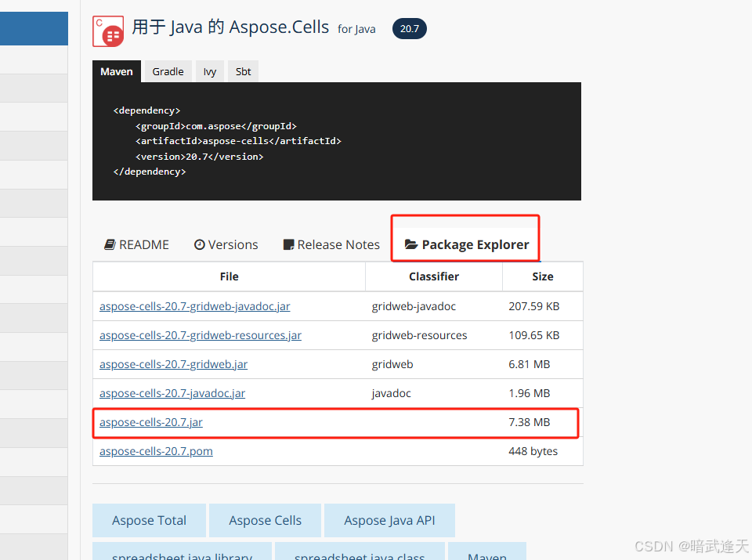Select the highlighted blue sidebar item
The height and width of the screenshot is (560, 752).
[x=34, y=29]
